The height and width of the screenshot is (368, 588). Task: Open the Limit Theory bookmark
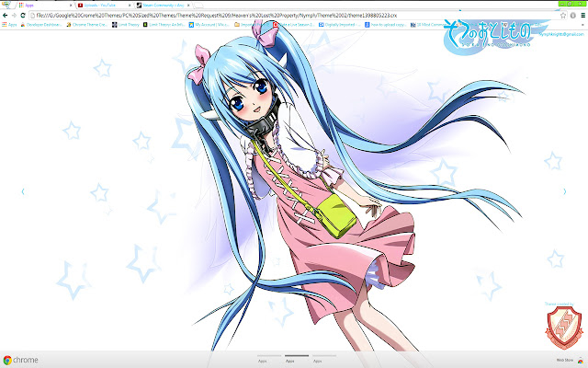[x=126, y=25]
